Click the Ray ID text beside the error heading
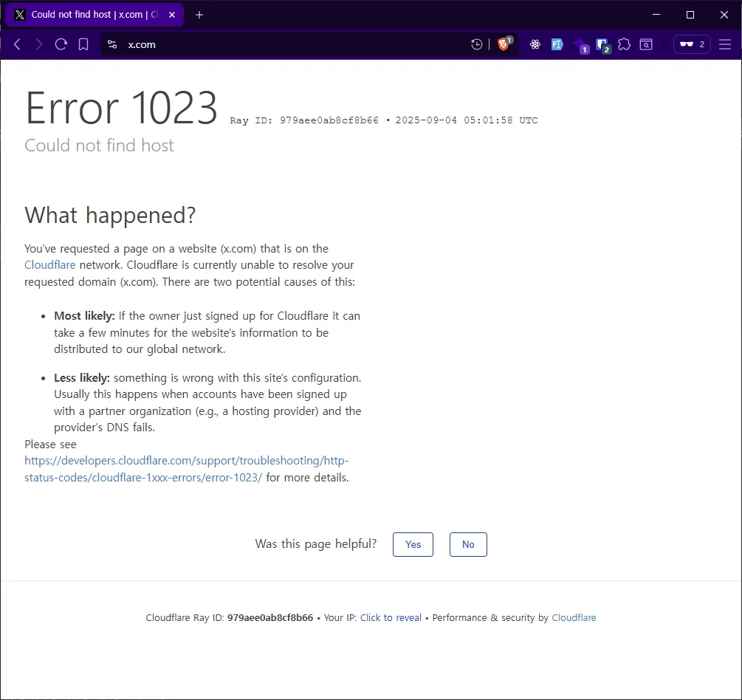This screenshot has height=700, width=742. tap(304, 120)
